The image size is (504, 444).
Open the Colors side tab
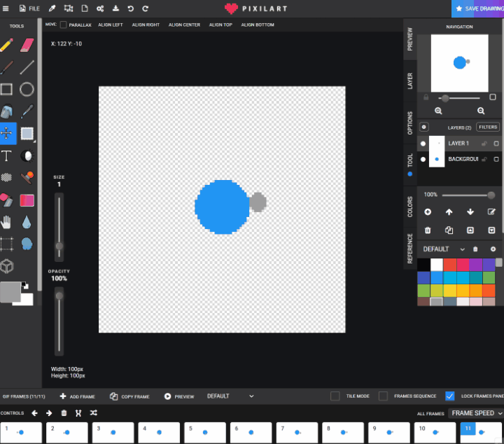tap(409, 207)
